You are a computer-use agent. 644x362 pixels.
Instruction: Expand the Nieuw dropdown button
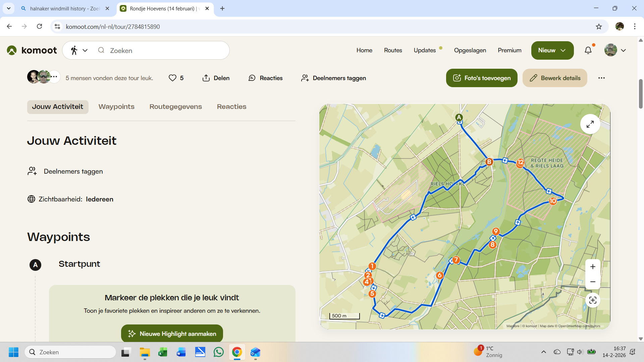[552, 50]
